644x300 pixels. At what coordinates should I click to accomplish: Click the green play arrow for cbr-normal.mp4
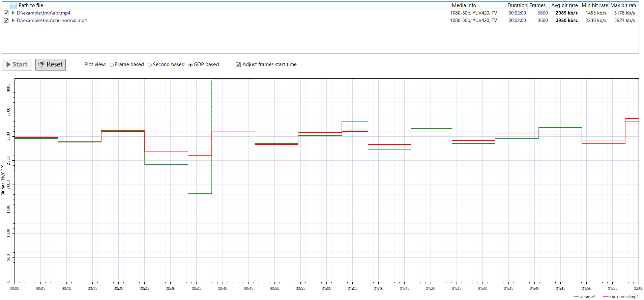pyautogui.click(x=13, y=20)
